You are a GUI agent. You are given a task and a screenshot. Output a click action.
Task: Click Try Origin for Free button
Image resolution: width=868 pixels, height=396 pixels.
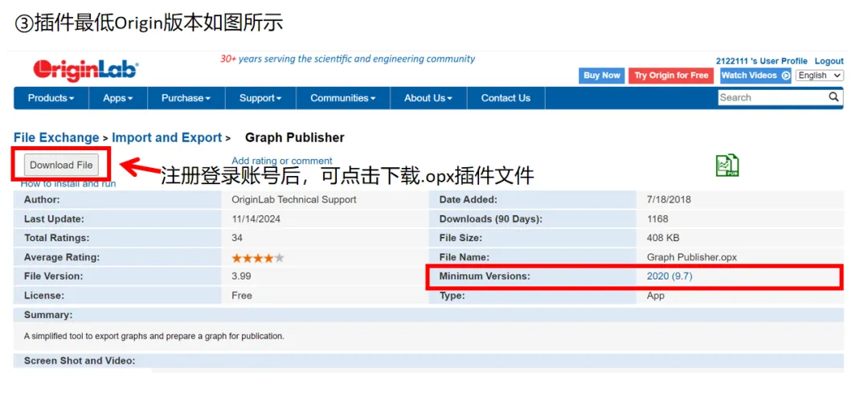coord(671,76)
